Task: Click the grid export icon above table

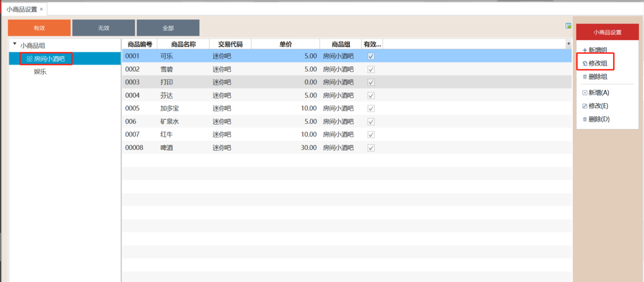Action: tap(568, 26)
